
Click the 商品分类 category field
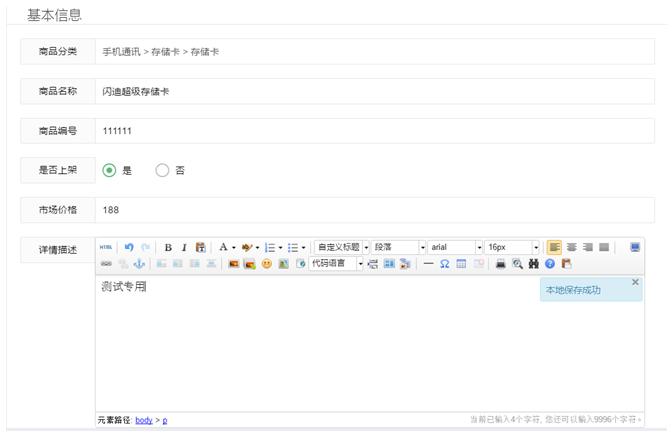(x=375, y=51)
